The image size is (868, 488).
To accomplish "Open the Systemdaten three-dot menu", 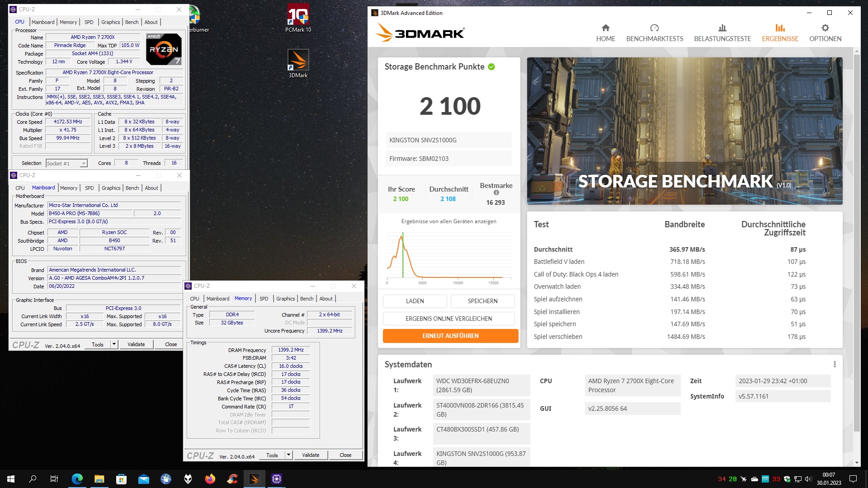I will pyautogui.click(x=835, y=364).
